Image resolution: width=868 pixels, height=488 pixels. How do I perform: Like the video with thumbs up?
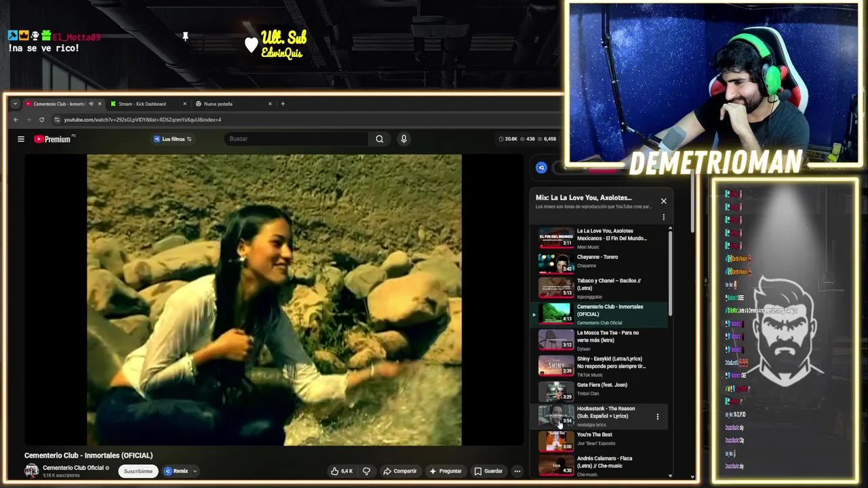pyautogui.click(x=342, y=471)
